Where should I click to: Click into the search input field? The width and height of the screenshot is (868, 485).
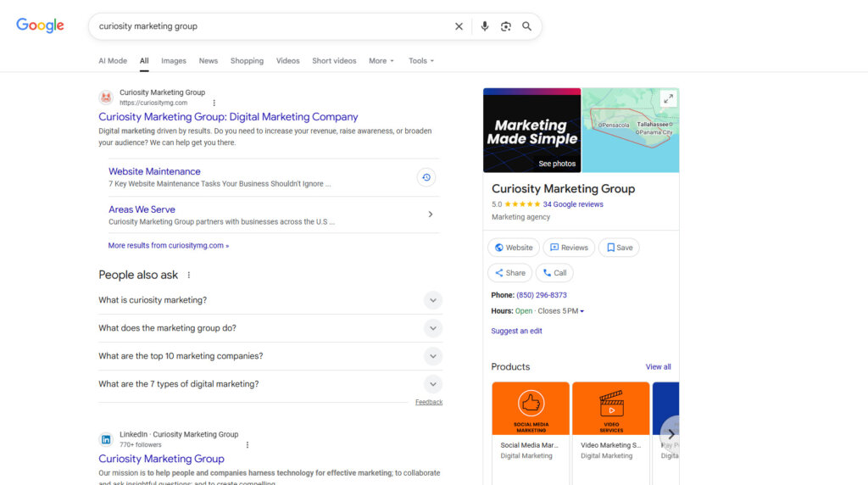coord(271,26)
